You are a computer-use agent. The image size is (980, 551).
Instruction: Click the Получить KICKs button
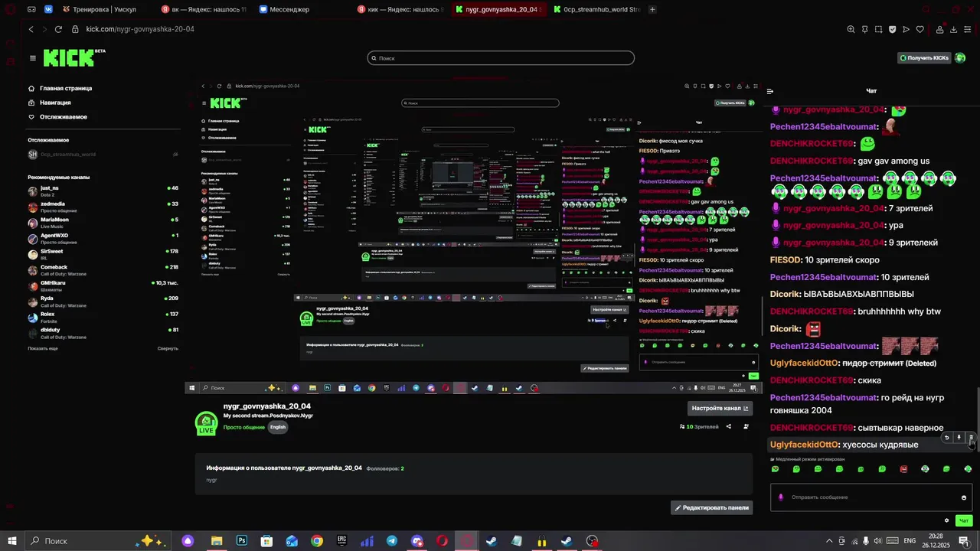(924, 58)
